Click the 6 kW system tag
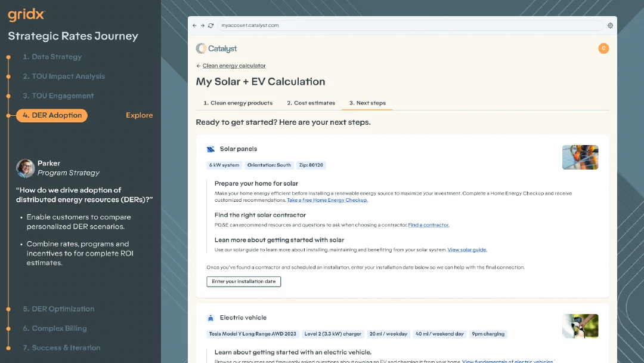Viewport: 644px width, 363px height. click(224, 165)
